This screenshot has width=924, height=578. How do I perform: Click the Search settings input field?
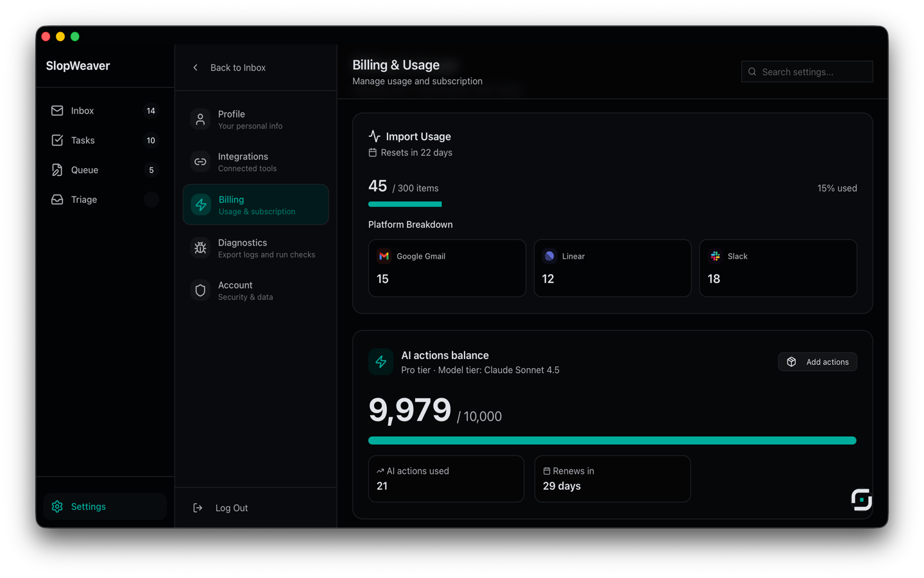807,72
